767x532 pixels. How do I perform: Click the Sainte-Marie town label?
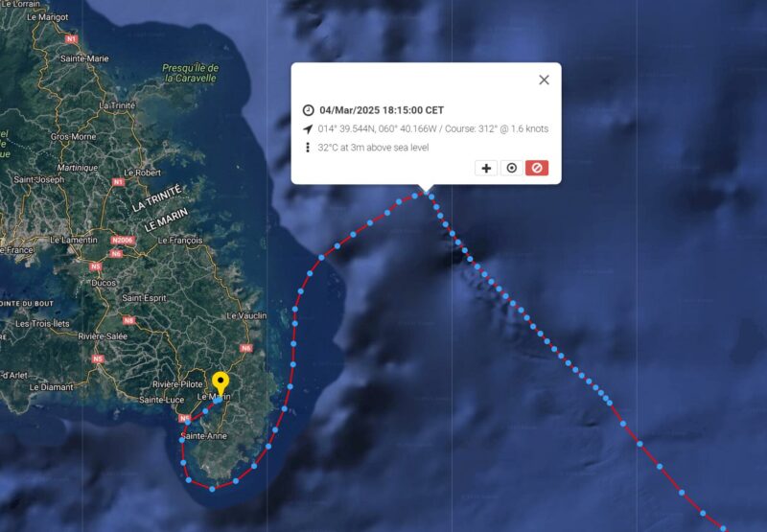tap(84, 58)
